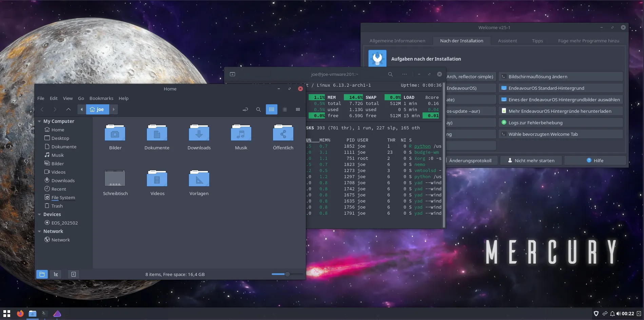This screenshot has width=644, height=320.
Task: Go forward with the file manager forward arrow
Action: [x=55, y=109]
